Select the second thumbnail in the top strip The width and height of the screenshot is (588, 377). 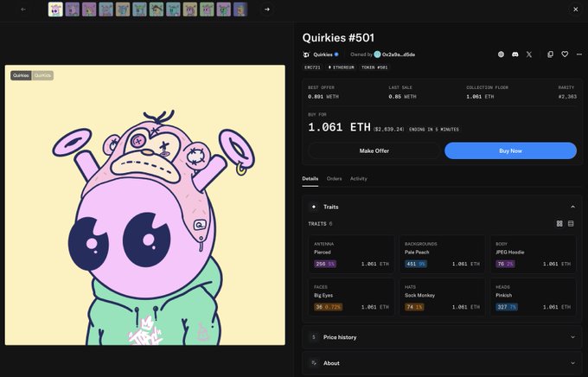pos(73,10)
